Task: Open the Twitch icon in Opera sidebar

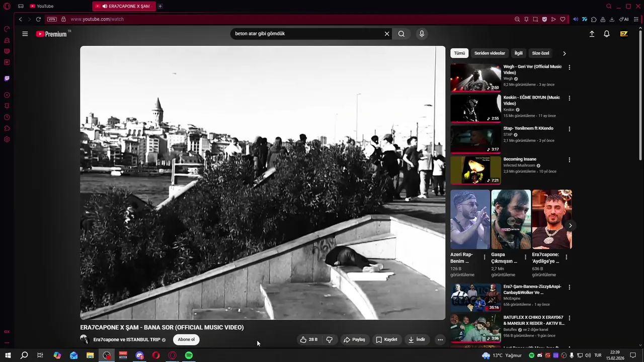Action: 7,78
